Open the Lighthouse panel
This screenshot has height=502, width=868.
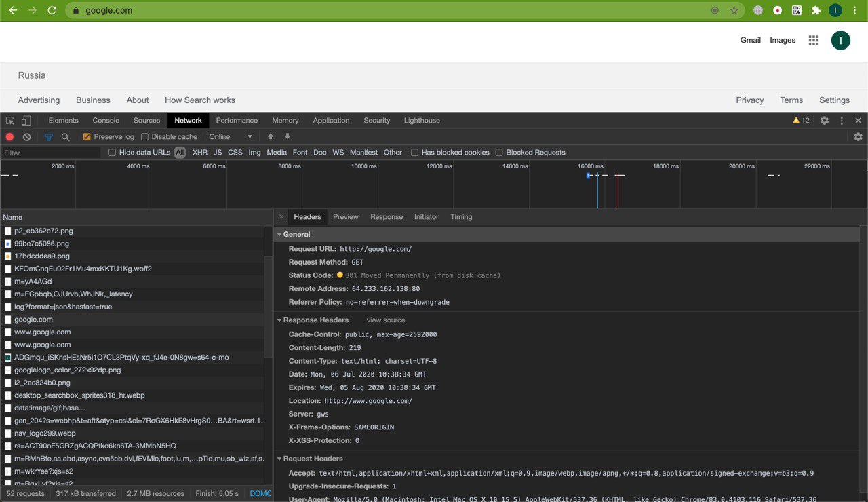click(x=422, y=121)
